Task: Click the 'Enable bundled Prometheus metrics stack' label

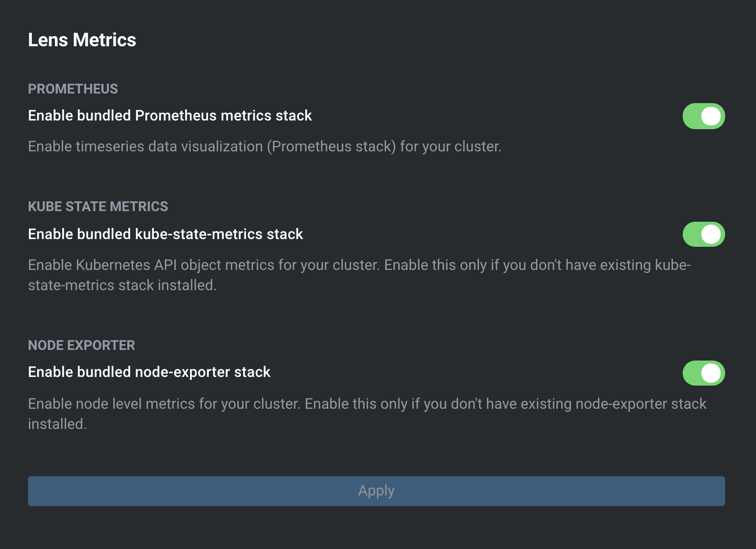Action: (x=170, y=116)
